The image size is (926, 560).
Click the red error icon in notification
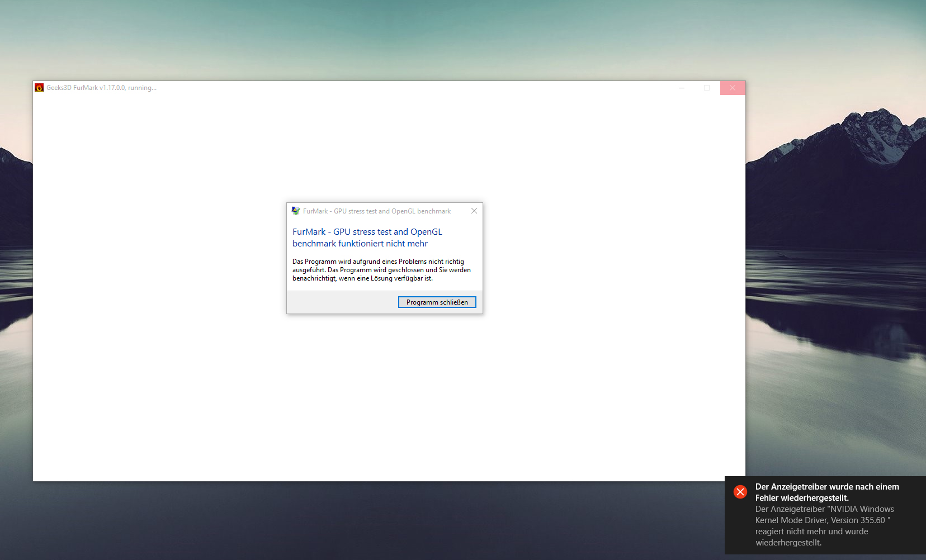pyautogui.click(x=740, y=492)
